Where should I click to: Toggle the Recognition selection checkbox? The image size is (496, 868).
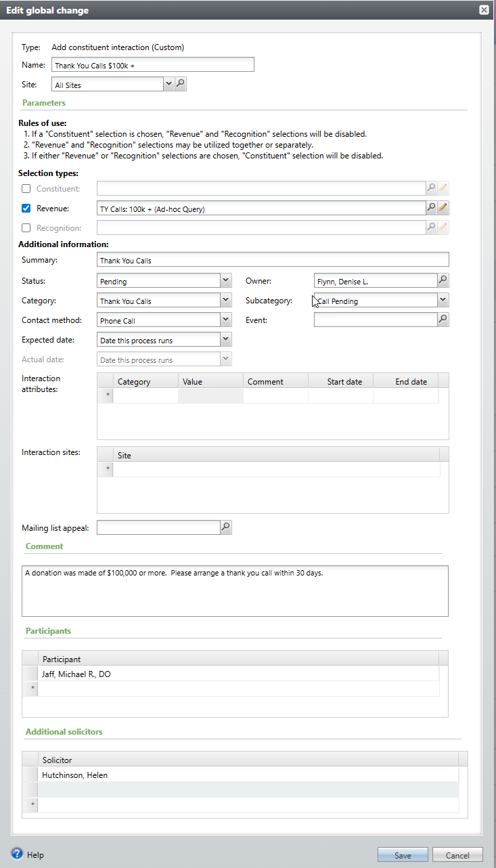click(x=26, y=228)
